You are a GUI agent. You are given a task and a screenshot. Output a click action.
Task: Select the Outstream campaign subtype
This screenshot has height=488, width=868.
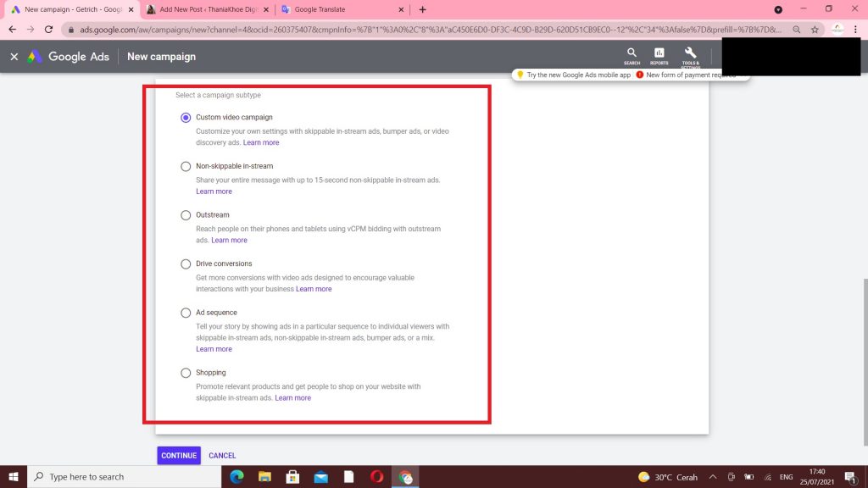click(x=186, y=215)
